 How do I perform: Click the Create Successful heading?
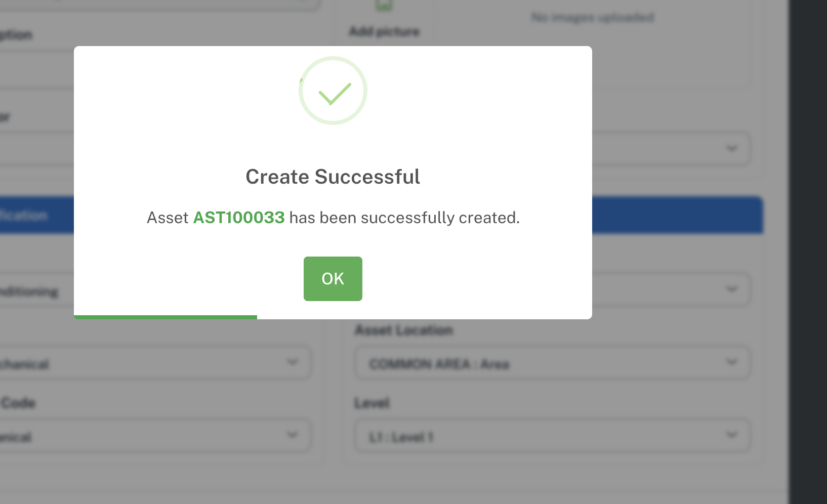coord(333,177)
